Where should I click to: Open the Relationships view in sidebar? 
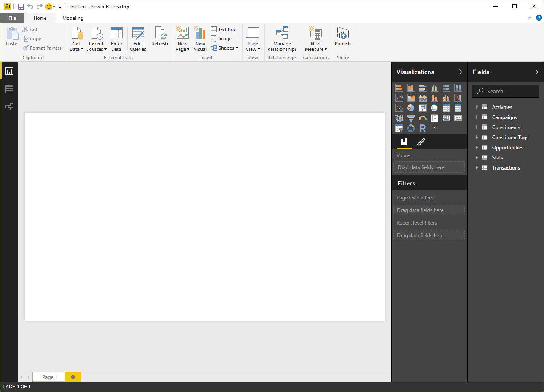tap(9, 106)
